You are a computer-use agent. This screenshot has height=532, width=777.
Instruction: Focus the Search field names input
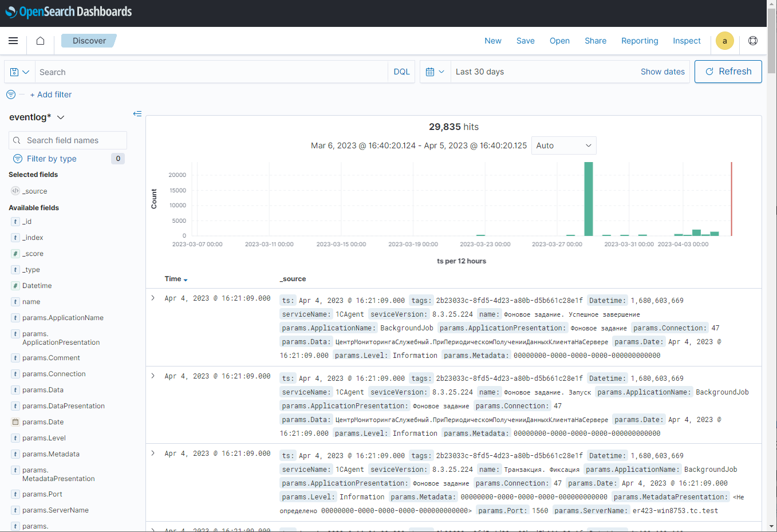[x=74, y=140]
